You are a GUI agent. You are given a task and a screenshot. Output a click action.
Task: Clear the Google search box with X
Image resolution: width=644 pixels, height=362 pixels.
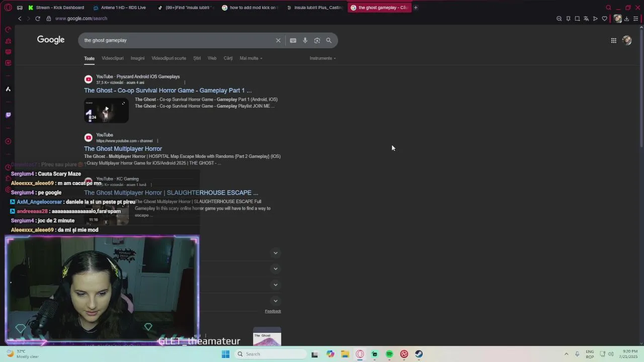pos(278,40)
